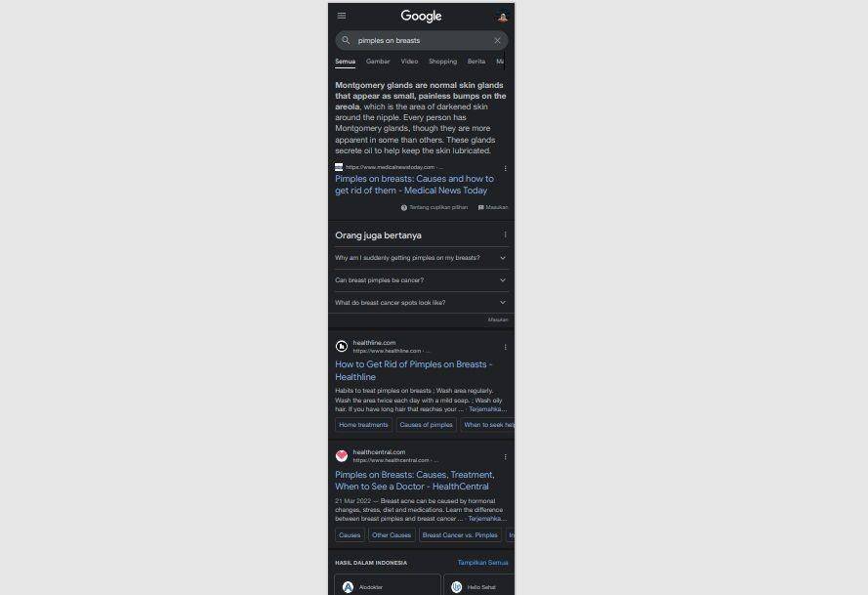Clear the search text with X icon

[x=497, y=40]
